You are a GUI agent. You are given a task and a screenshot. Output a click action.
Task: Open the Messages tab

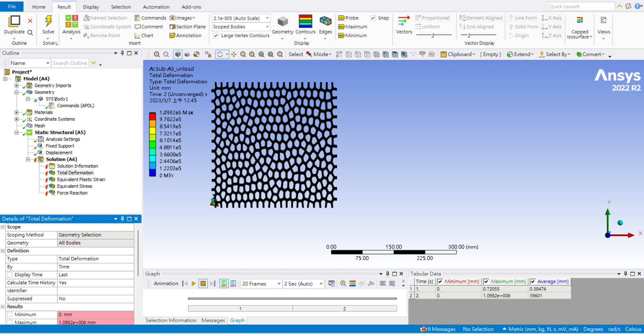(213, 320)
